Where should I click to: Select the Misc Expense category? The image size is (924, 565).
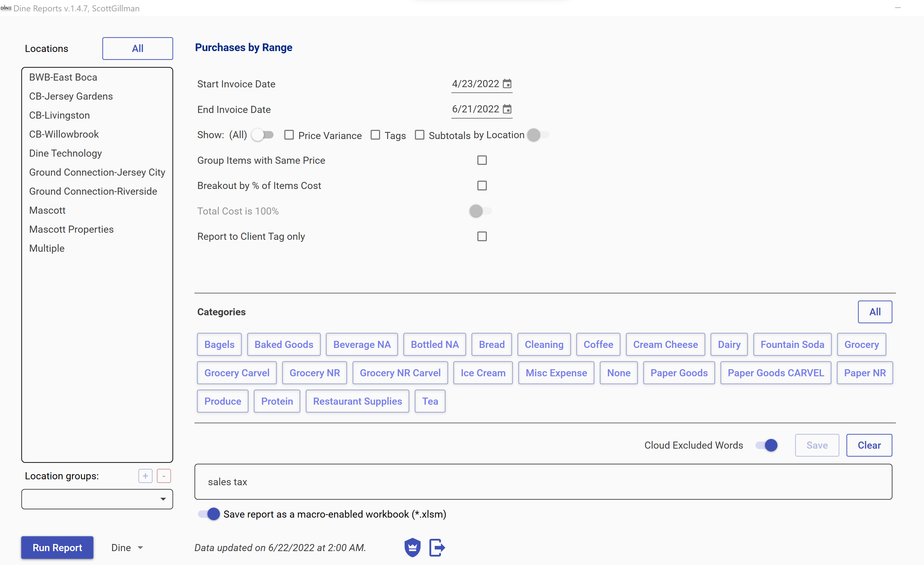click(x=556, y=373)
